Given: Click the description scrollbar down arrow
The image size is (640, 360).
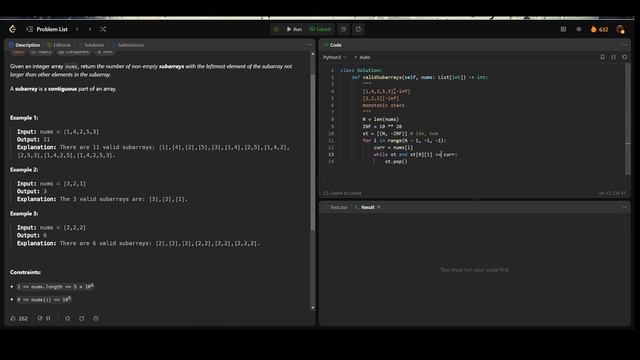Looking at the screenshot, I should 313,308.
